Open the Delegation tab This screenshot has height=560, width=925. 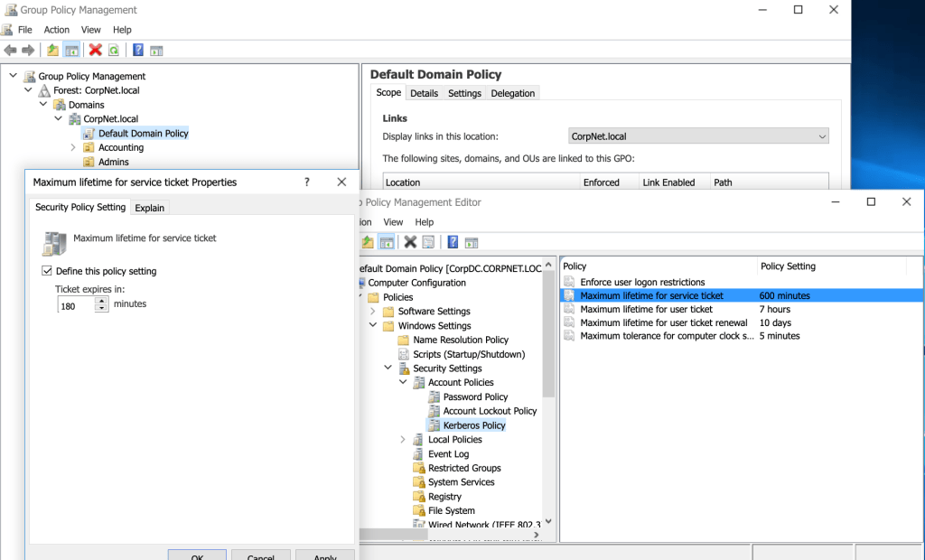pos(512,93)
